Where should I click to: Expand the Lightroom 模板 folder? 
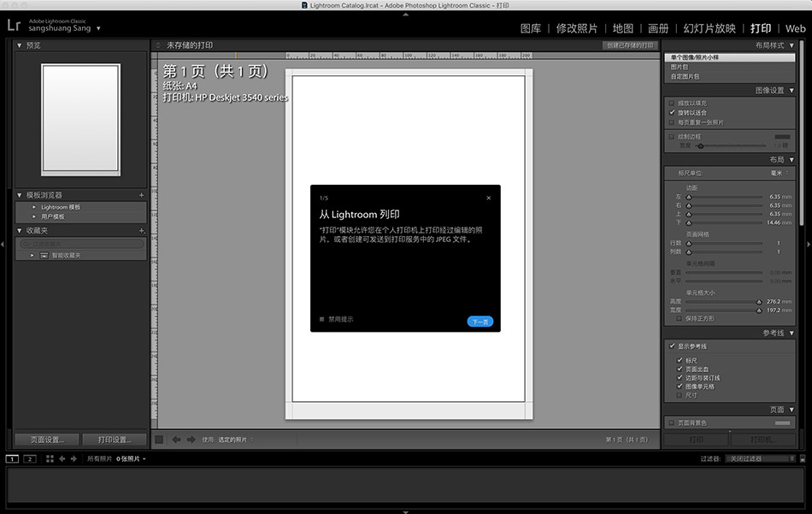click(x=34, y=207)
